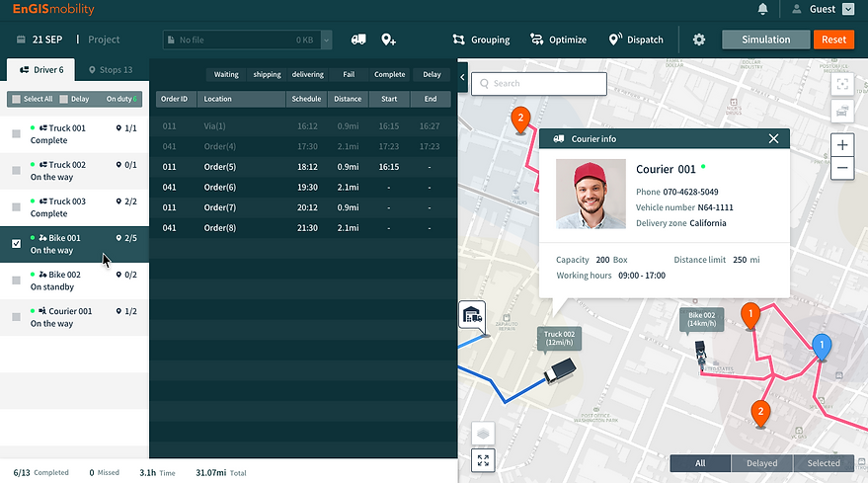
Task: Click the map Search field
Action: [x=539, y=83]
